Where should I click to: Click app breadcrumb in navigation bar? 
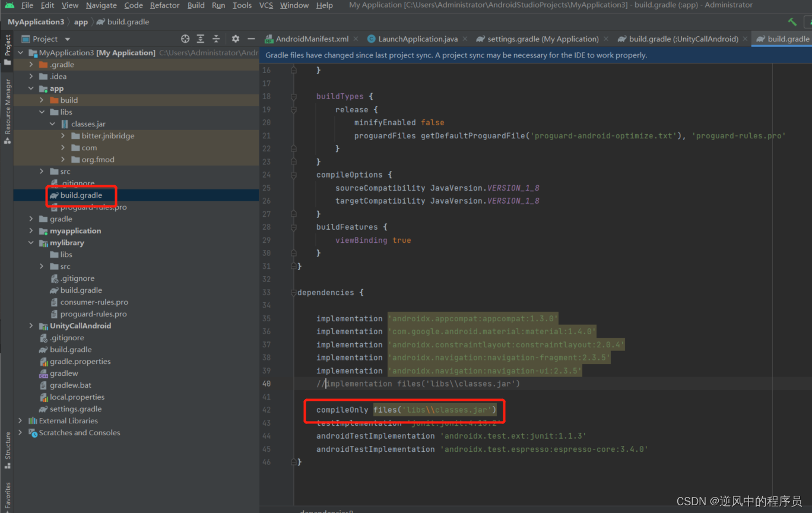[81, 22]
